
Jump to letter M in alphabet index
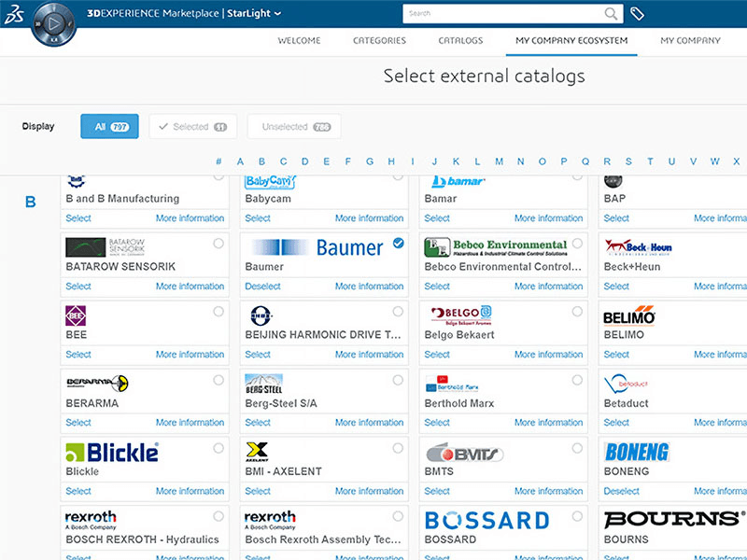[499, 161]
